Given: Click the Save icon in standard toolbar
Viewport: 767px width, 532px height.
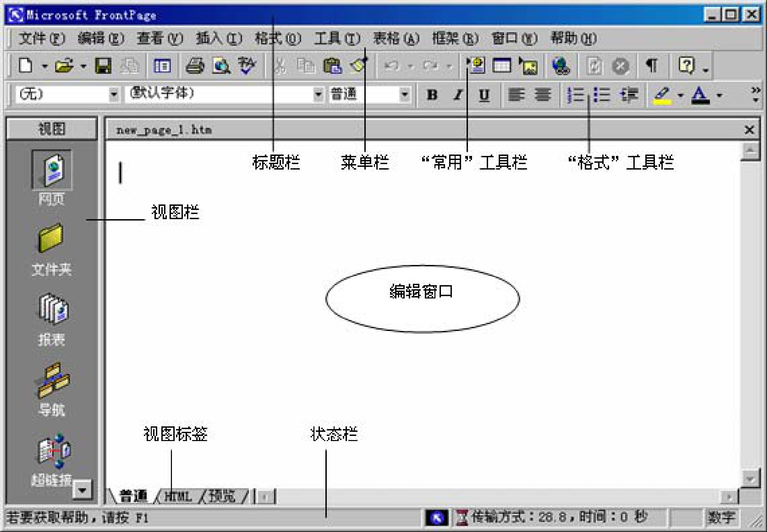Looking at the screenshot, I should click(103, 65).
